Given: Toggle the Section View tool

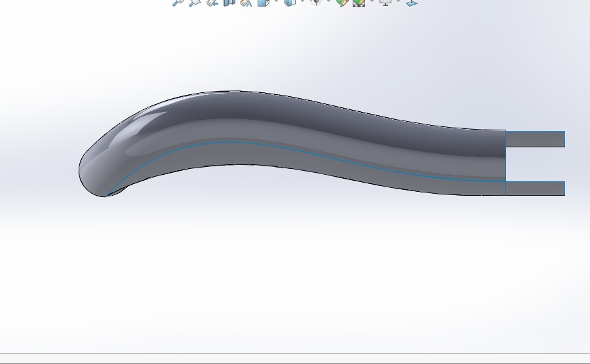Looking at the screenshot, I should 229,2.
